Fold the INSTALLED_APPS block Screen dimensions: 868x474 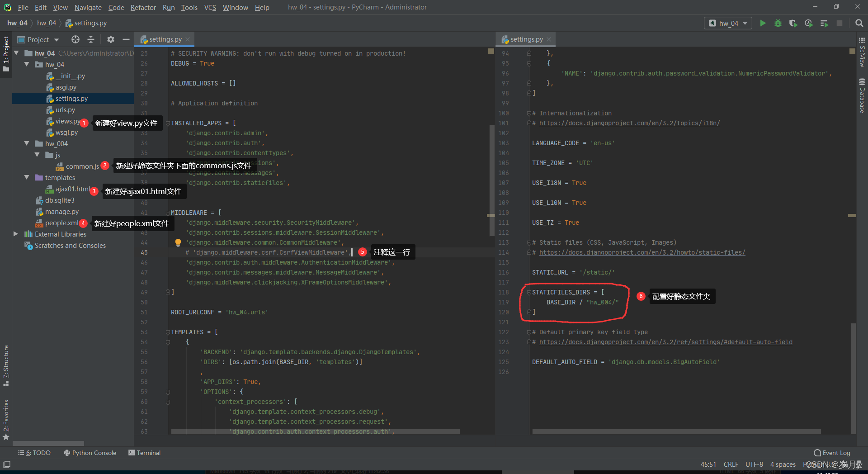pos(168,123)
